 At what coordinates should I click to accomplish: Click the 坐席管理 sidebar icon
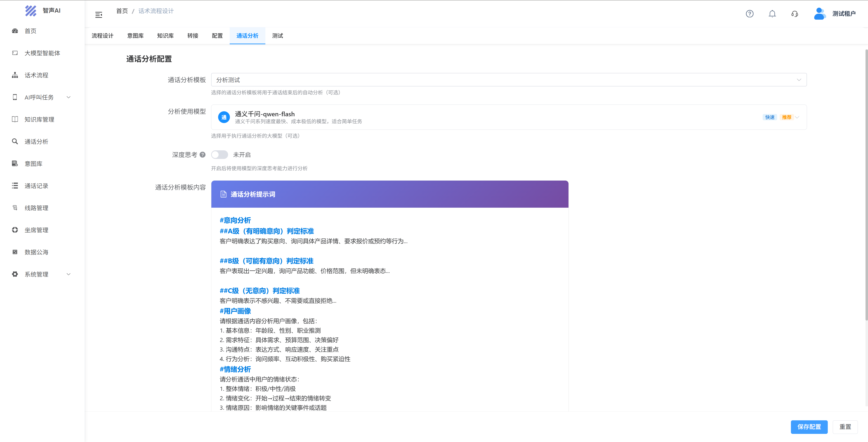(15, 230)
